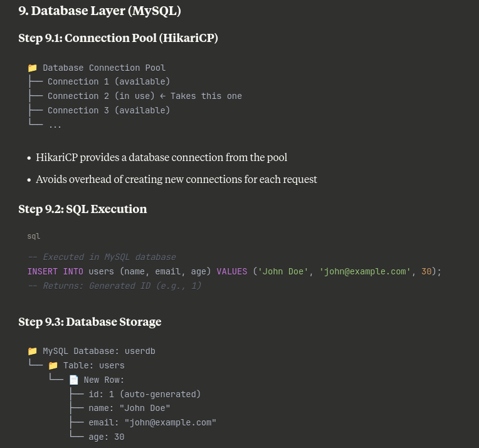
Task: Click the comment Executed in MySQL database
Action: 102,257
